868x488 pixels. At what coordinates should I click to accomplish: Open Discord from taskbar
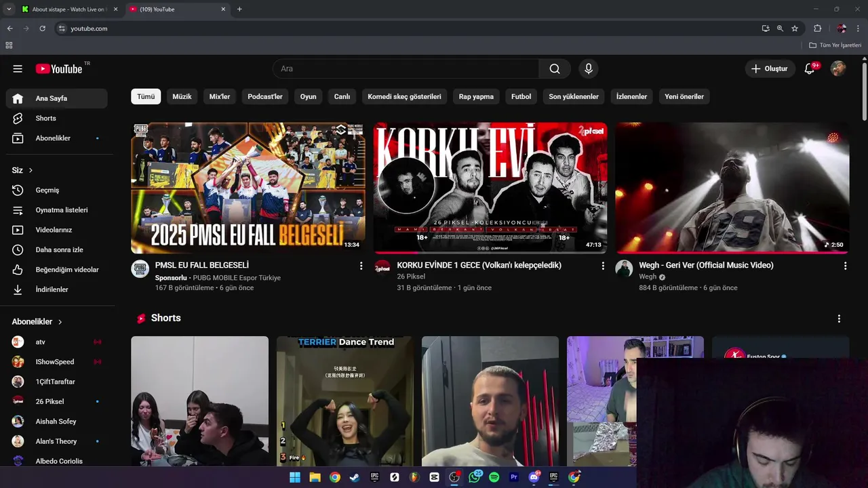pos(534,477)
